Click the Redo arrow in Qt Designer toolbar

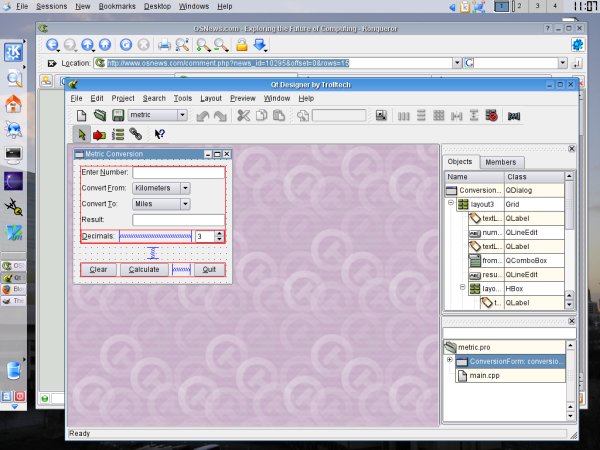click(x=220, y=116)
